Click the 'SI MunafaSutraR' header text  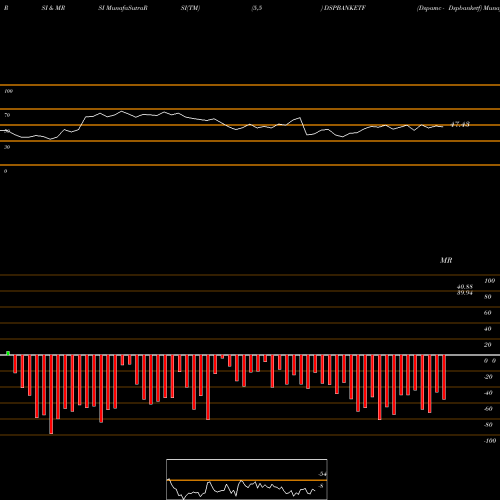123,8
